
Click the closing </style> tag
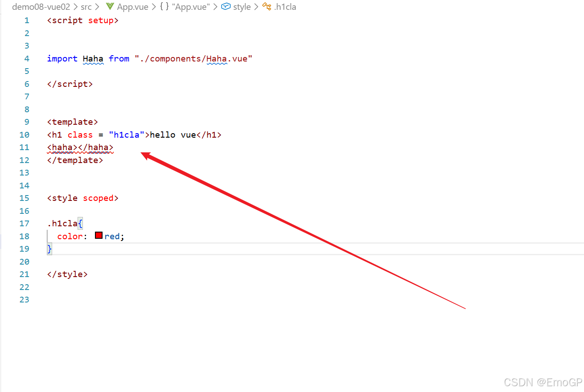pos(67,274)
